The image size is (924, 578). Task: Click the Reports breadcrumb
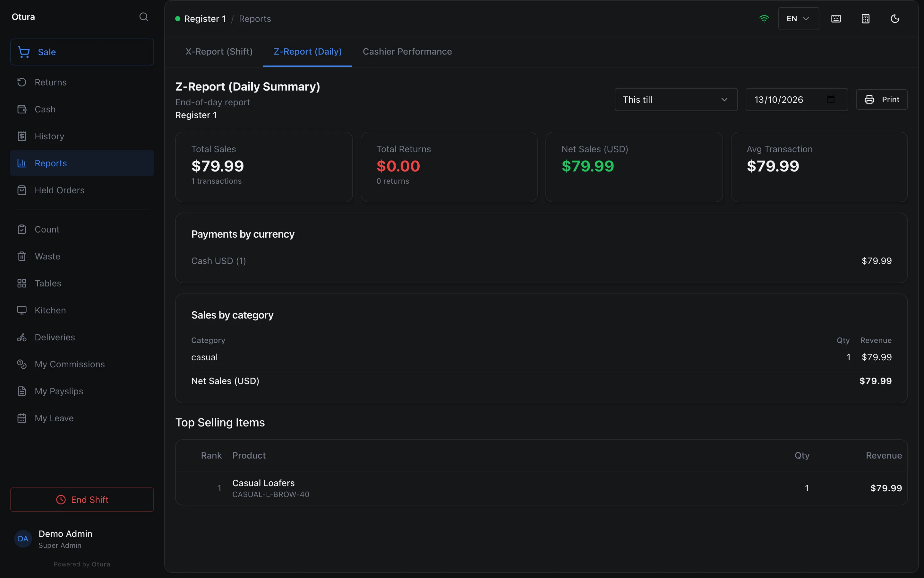pyautogui.click(x=255, y=19)
